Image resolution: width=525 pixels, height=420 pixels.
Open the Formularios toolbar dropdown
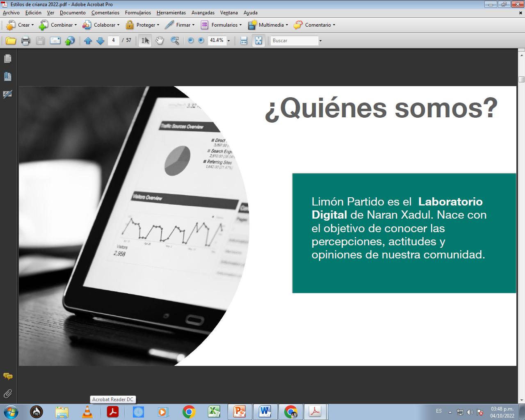(x=221, y=25)
